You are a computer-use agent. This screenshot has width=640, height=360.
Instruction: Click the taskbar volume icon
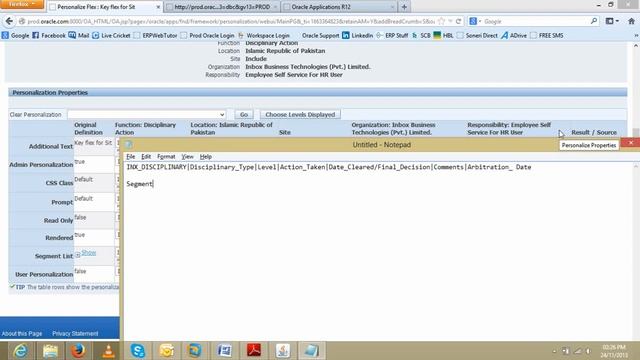point(588,351)
